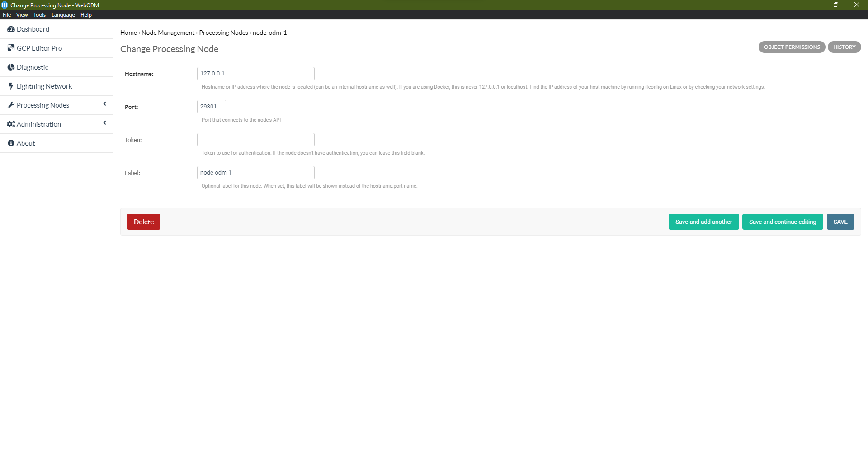Screen dimensions: 868x467
Task: Open Dashboard from the sidebar icon
Action: [11, 29]
